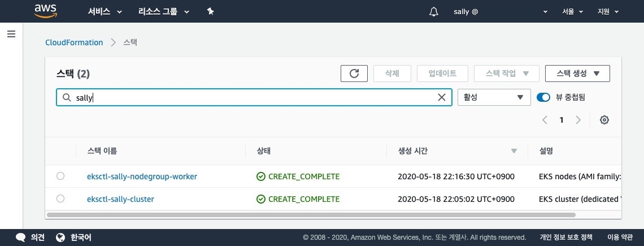Select the eksctl-sally-cluster radio button
Viewport: 644px width, 246px height.
(60, 198)
